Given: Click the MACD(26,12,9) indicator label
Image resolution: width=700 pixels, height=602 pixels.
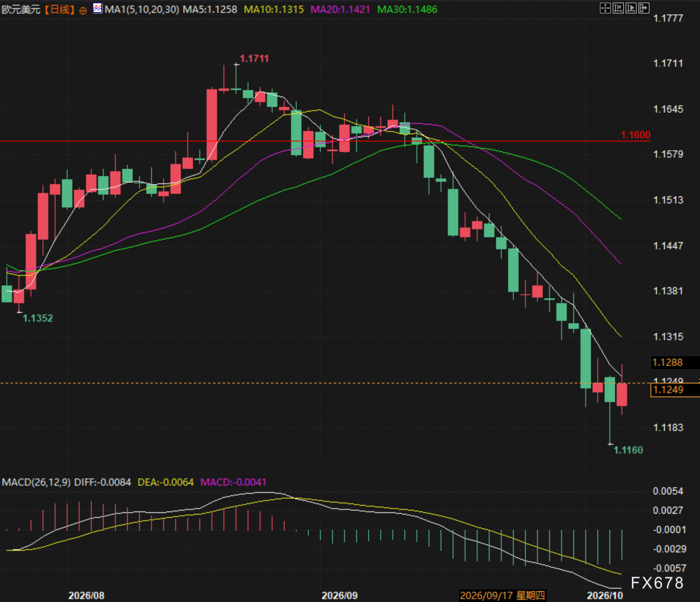Looking at the screenshot, I should 36,482.
